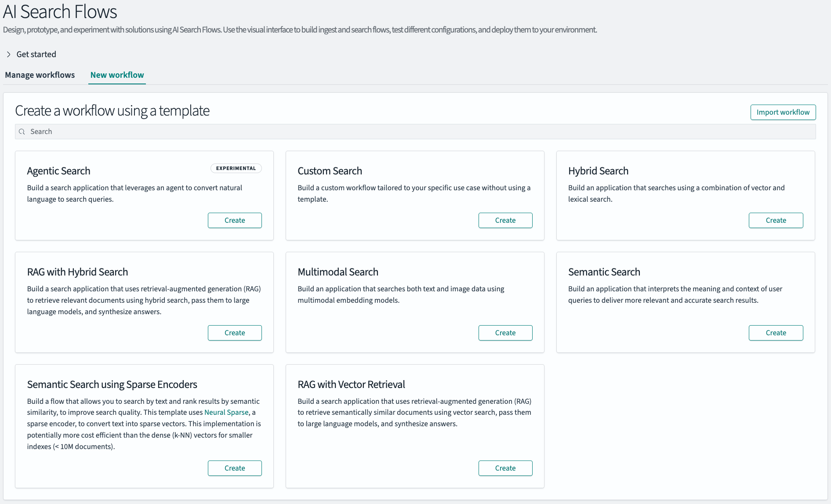Viewport: 831px width, 504px height.
Task: Click the Import workflow button
Action: [x=783, y=112]
